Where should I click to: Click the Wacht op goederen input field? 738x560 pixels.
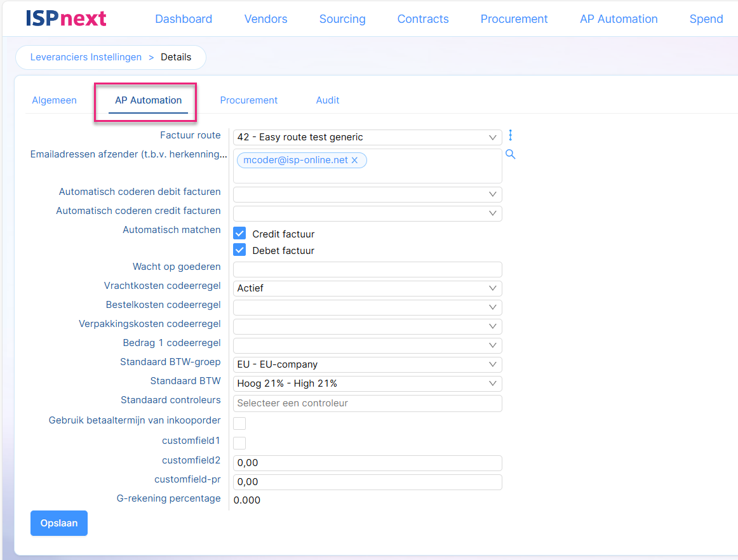(367, 269)
